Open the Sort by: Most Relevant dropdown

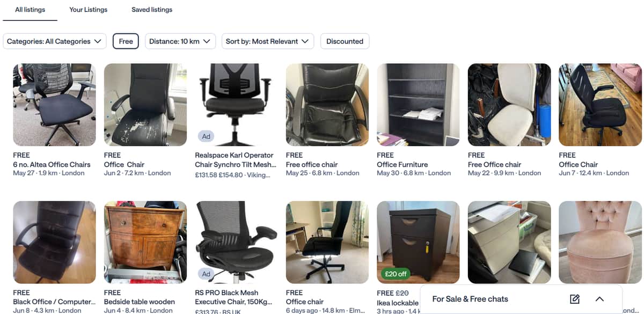pyautogui.click(x=268, y=41)
